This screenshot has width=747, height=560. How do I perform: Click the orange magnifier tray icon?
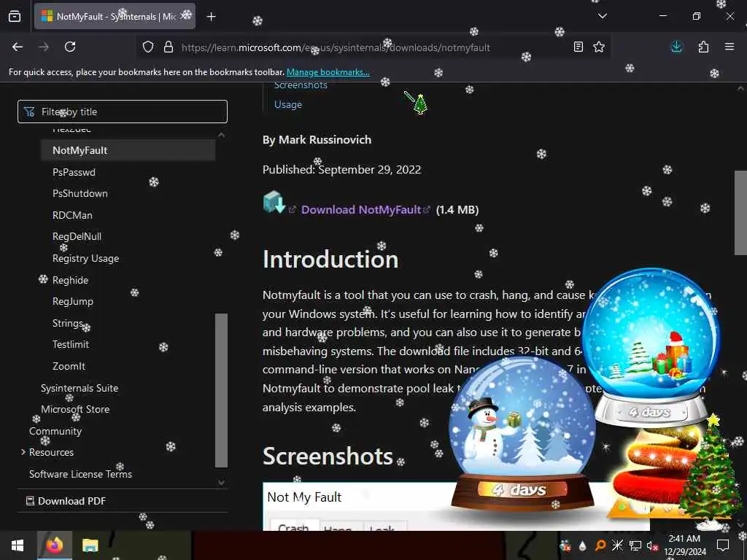tap(600, 545)
